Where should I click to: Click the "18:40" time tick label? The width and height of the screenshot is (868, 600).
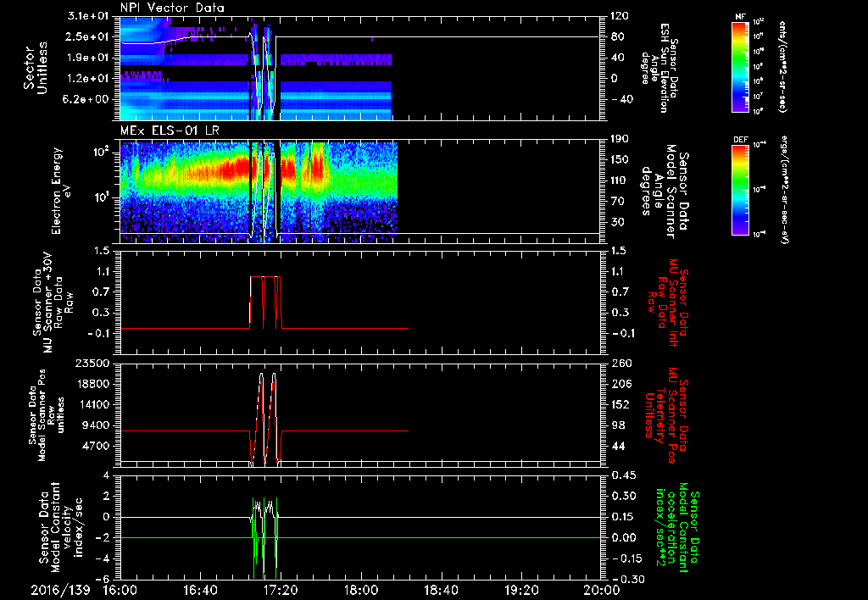click(441, 590)
